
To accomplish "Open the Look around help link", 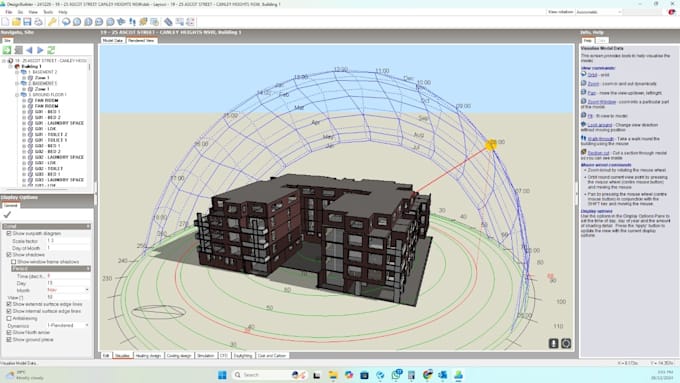I will [x=600, y=125].
